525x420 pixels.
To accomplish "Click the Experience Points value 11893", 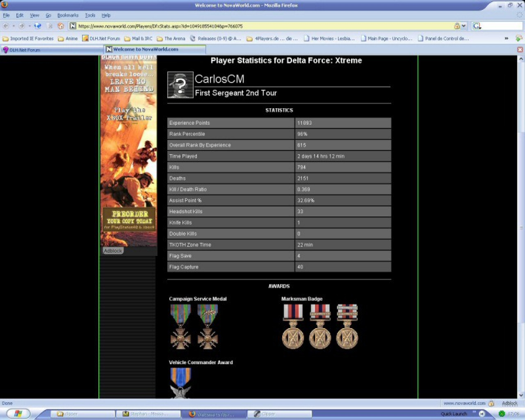I will tap(304, 123).
